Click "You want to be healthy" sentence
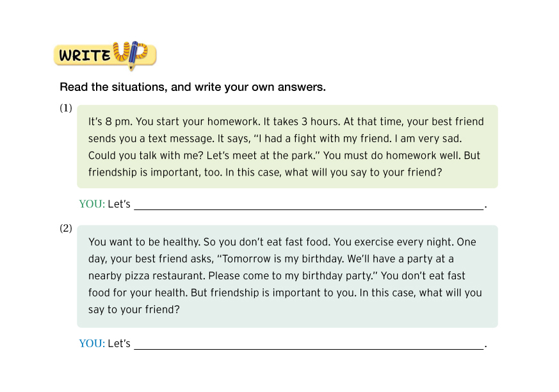The height and width of the screenshot is (392, 559). [142, 242]
